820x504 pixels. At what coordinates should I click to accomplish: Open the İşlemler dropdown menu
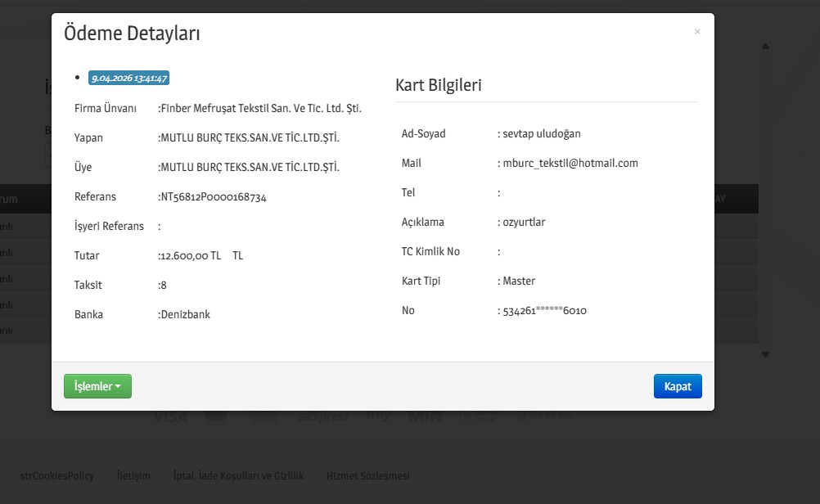(x=97, y=386)
